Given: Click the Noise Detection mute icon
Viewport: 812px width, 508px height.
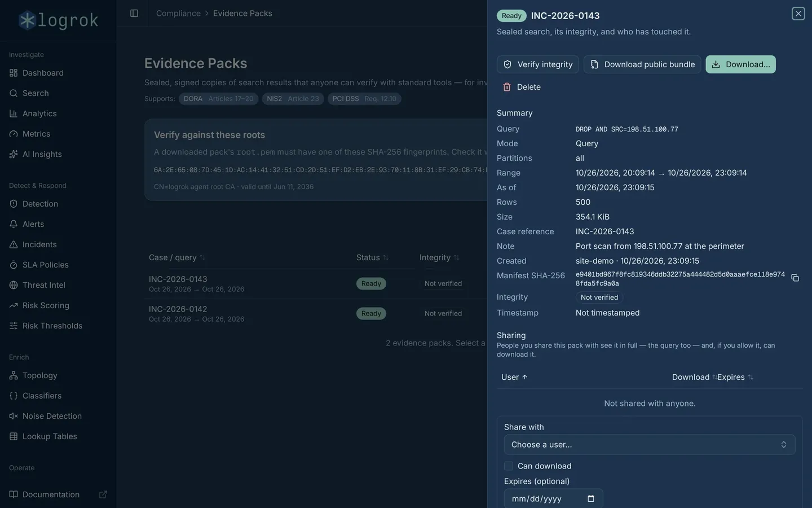Looking at the screenshot, I should (14, 416).
